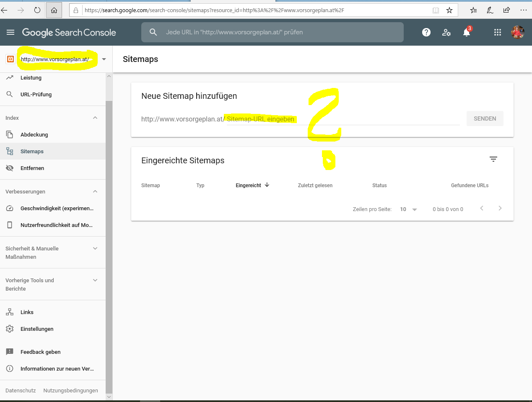This screenshot has height=402, width=532.
Task: Click the Sitemap column header
Action: 151,185
